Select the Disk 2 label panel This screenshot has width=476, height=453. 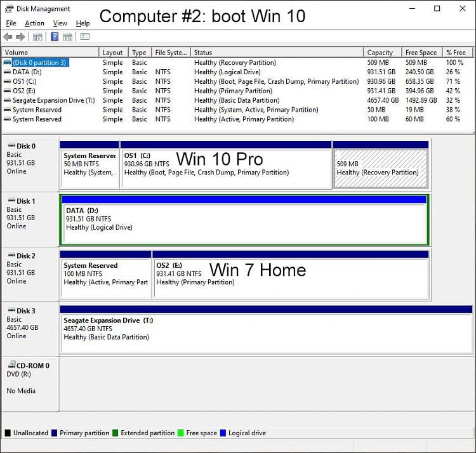pos(30,274)
